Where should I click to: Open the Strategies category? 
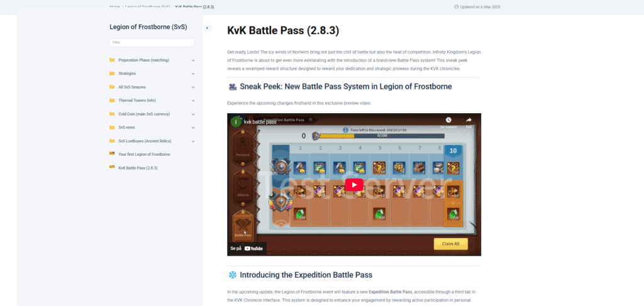click(127, 74)
